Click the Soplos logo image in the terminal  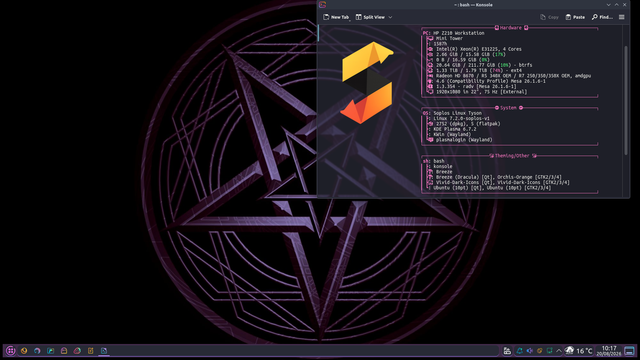[x=367, y=83]
